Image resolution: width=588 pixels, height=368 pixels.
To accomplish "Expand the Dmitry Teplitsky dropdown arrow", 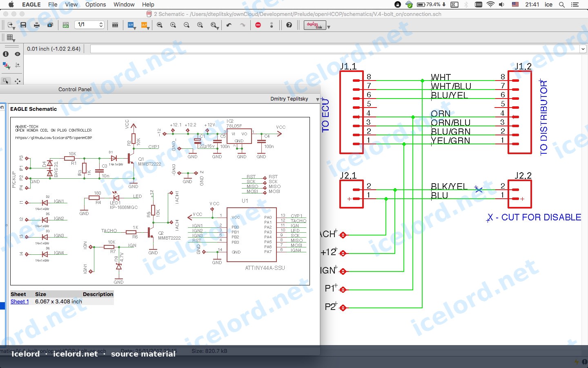I will pos(318,99).
